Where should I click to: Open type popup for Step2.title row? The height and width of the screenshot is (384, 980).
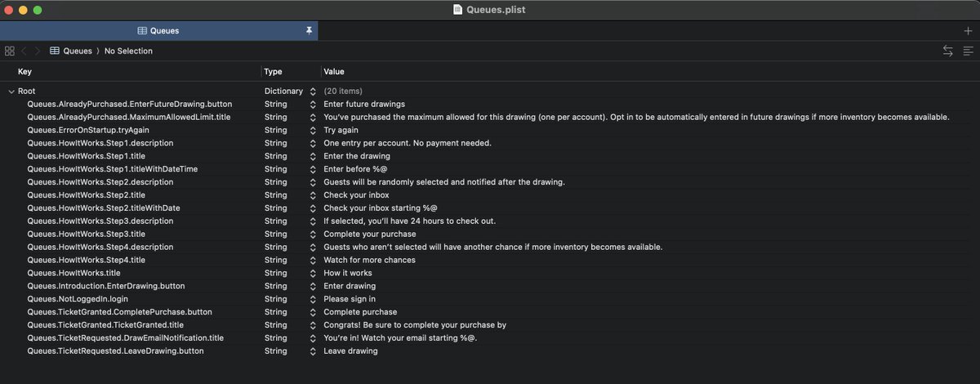point(312,195)
